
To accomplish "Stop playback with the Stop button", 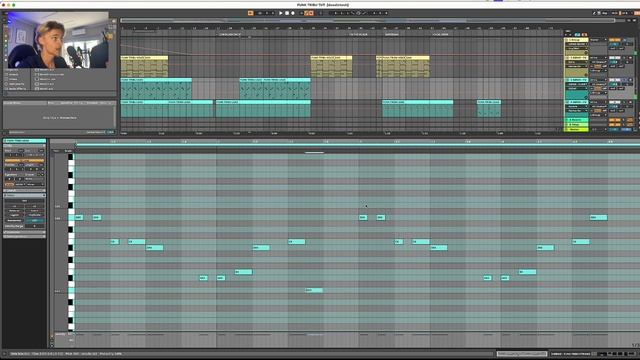I will pos(287,13).
